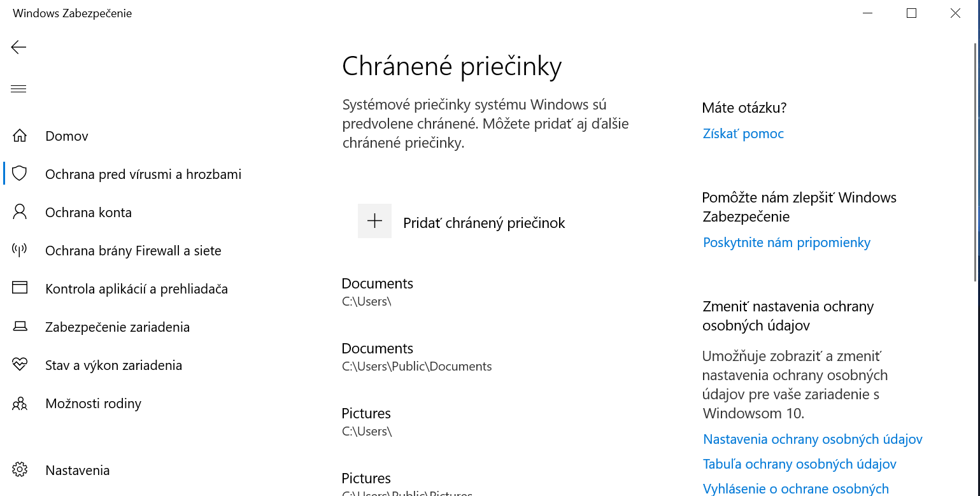
Task: Select Pridať chránený priečinok label
Action: click(484, 223)
